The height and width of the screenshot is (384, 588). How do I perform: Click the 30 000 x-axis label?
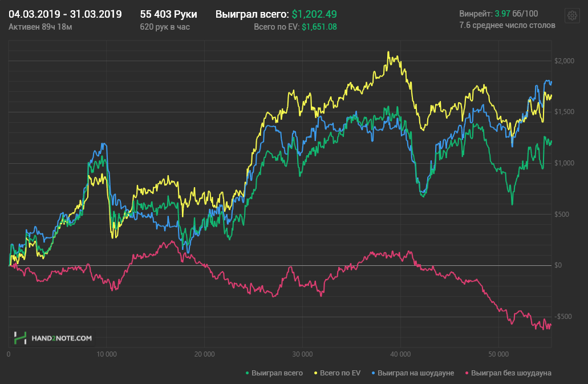[302, 354]
